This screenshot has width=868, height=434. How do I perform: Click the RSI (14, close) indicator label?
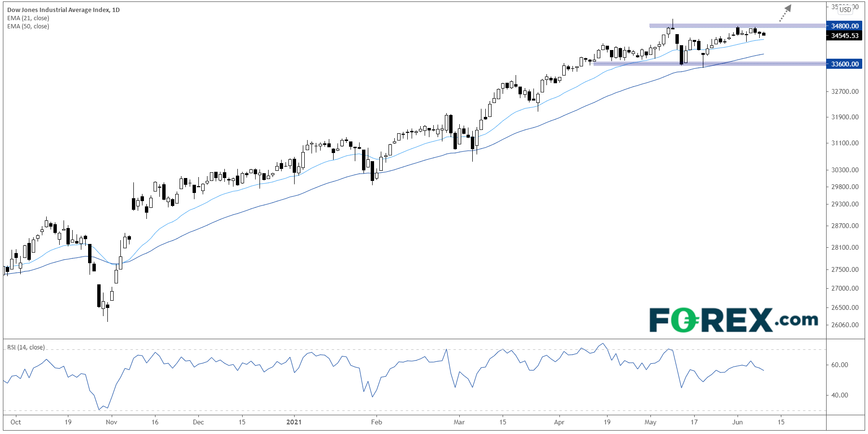click(26, 347)
